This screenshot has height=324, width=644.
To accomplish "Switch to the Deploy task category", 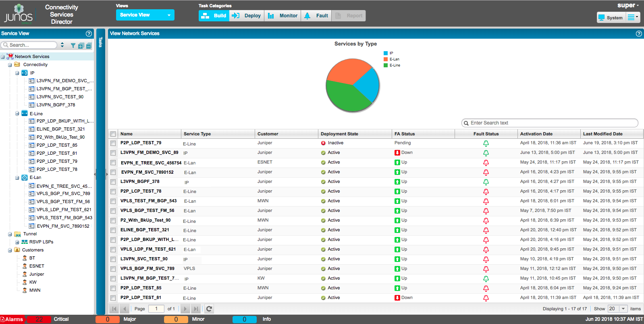I will click(x=247, y=16).
